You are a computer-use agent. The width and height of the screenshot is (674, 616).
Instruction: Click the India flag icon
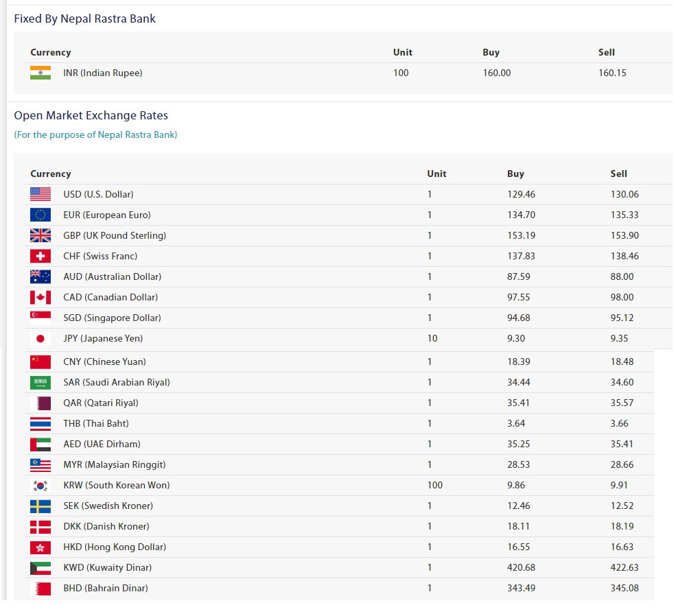(x=40, y=73)
